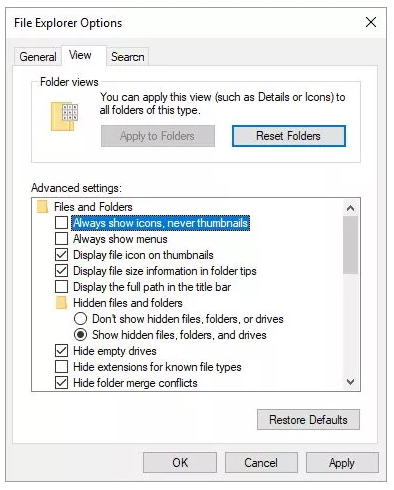The height and width of the screenshot is (490, 394).
Task: Click the Advanced settings scrollbar thumb
Action: (x=350, y=245)
